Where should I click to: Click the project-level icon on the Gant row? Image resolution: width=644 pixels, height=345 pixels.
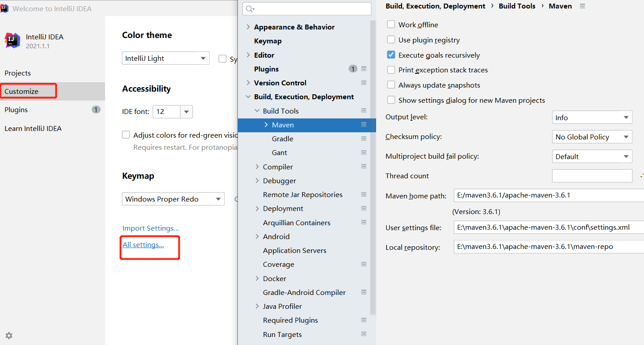pyautogui.click(x=364, y=152)
